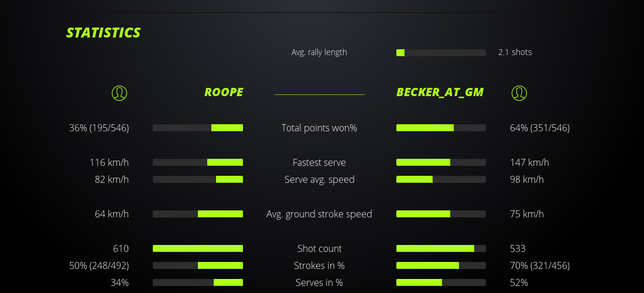Viewport: 644px width, 293px height.
Task: Click BECKER_AT_GM's player profile icon
Action: click(519, 93)
